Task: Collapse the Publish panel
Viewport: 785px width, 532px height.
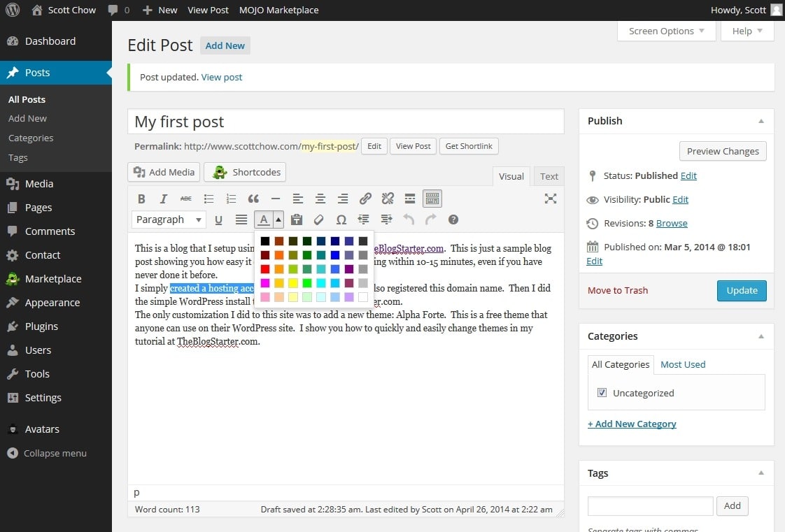Action: [761, 121]
